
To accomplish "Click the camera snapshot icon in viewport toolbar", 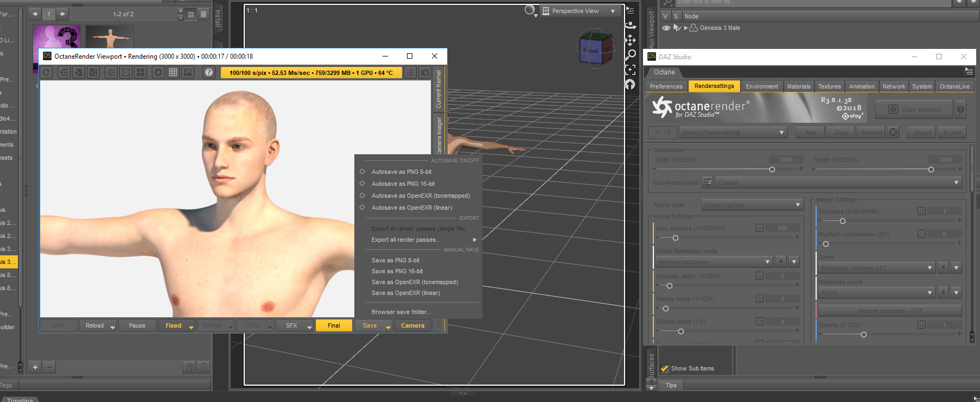I will click(425, 72).
